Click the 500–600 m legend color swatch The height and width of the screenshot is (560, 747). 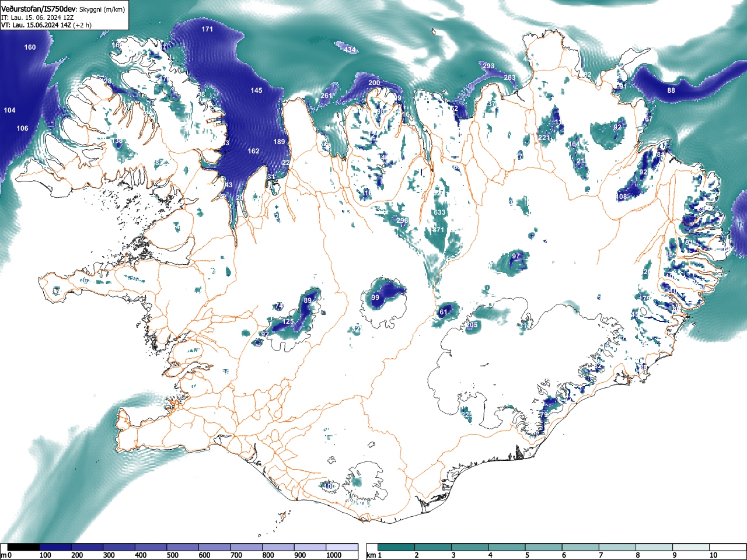tap(183, 547)
